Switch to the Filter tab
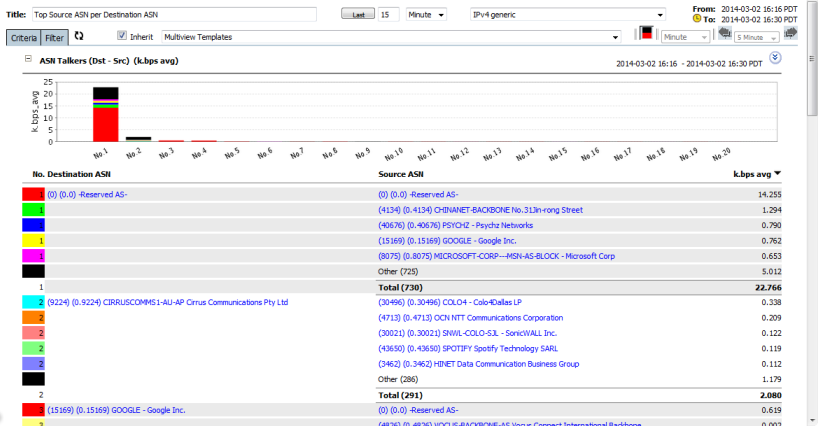Image resolution: width=818 pixels, height=426 pixels. pyautogui.click(x=54, y=38)
